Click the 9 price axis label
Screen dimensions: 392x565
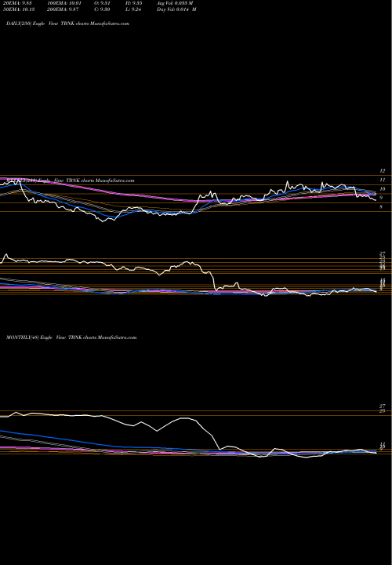381,198
